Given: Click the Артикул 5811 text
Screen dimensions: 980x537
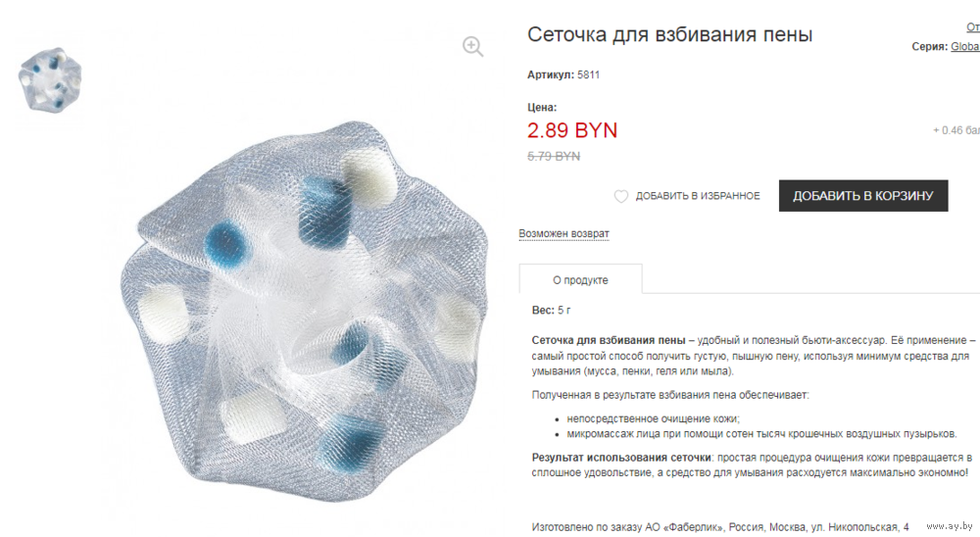Looking at the screenshot, I should [563, 75].
